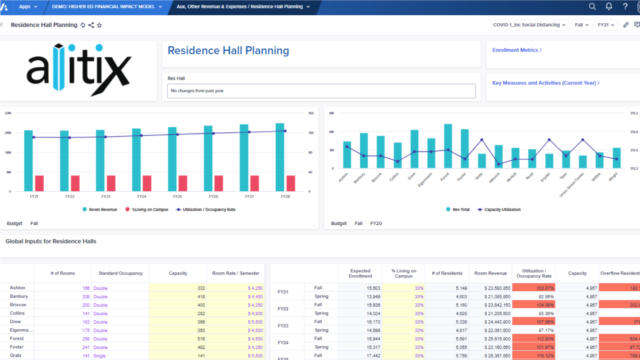
Task: Select the FY21 row group label
Action: tap(283, 292)
